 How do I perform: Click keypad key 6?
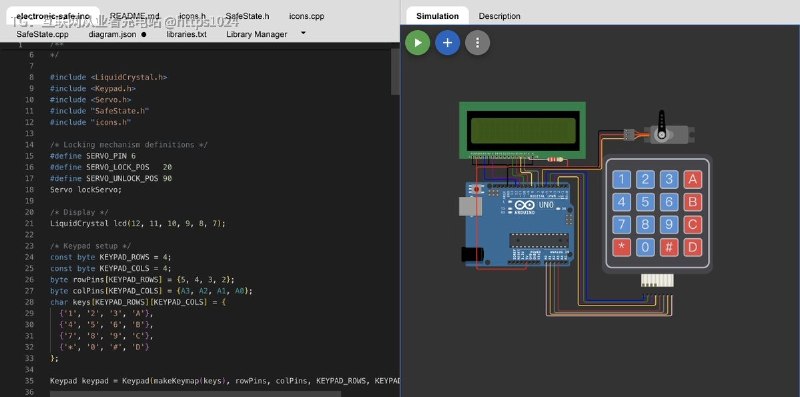669,202
